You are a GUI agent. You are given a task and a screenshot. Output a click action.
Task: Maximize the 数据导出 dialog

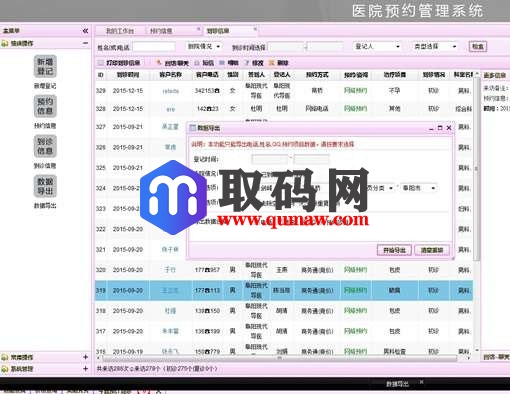440,128
